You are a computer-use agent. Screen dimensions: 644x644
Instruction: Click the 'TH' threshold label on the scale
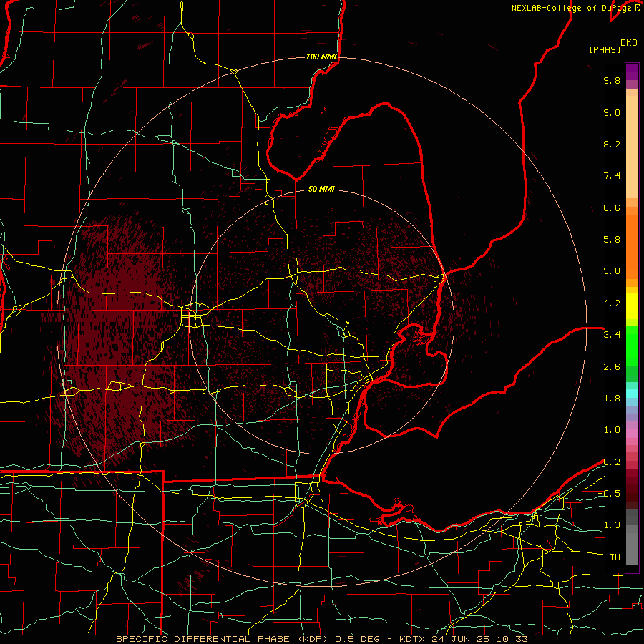[x=615, y=557]
